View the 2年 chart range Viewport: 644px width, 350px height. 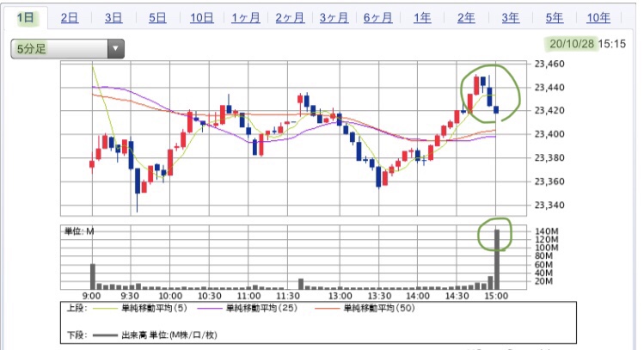(x=466, y=18)
